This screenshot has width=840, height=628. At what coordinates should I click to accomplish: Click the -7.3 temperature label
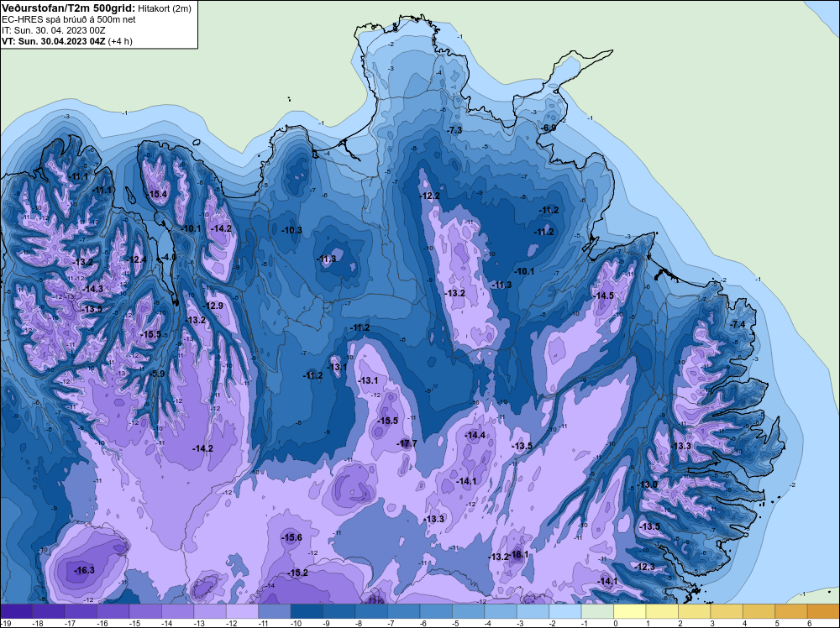click(x=454, y=130)
